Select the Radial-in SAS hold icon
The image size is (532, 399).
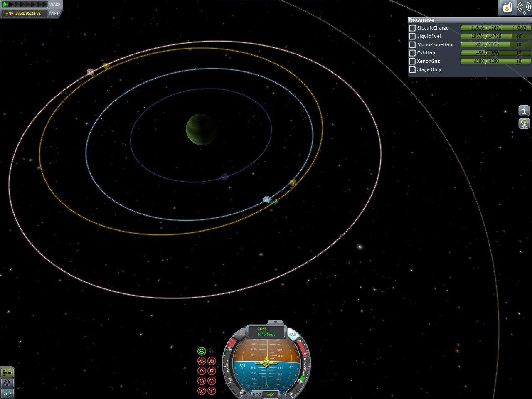(202, 381)
